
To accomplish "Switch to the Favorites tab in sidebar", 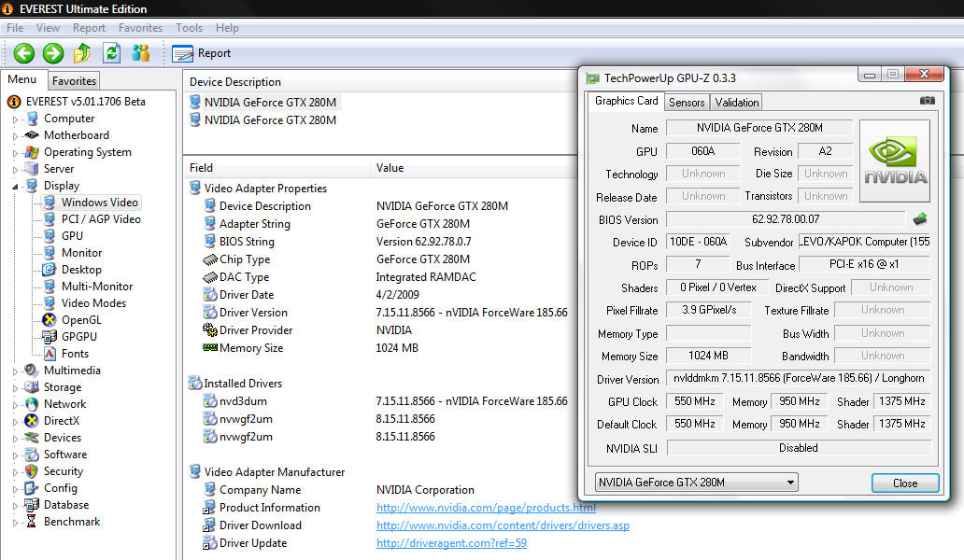I will point(74,81).
